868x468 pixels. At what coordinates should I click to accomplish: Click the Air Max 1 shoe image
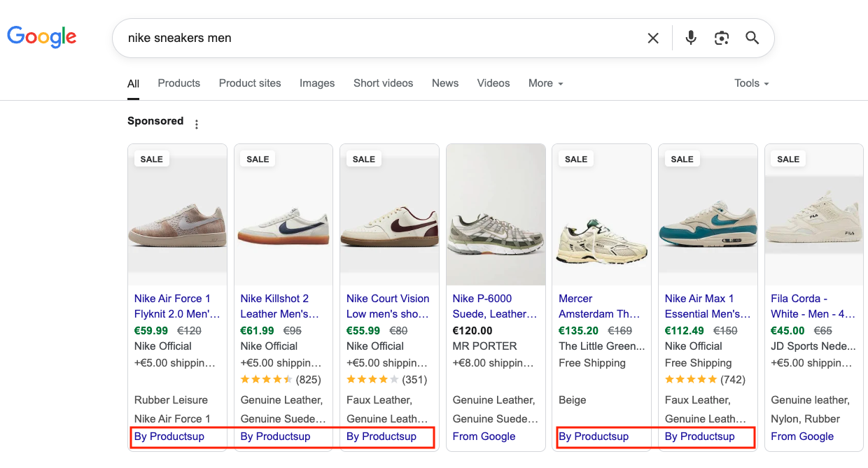coord(708,215)
